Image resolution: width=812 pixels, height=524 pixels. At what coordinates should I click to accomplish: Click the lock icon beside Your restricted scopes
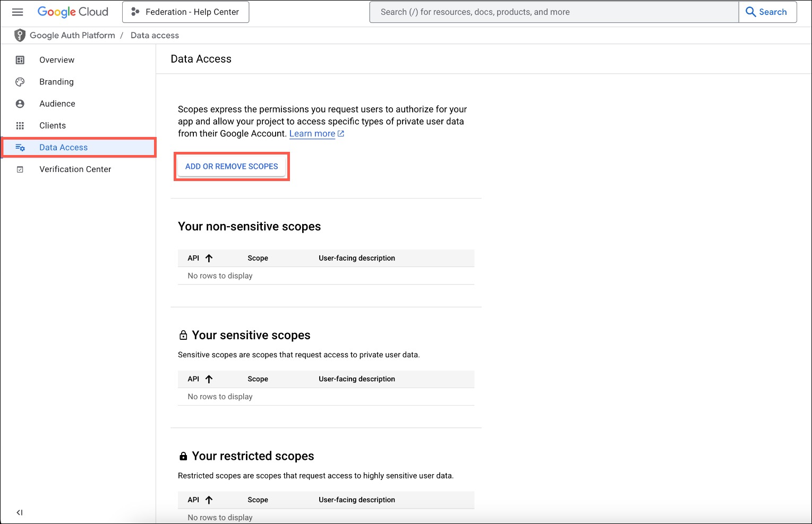[183, 456]
